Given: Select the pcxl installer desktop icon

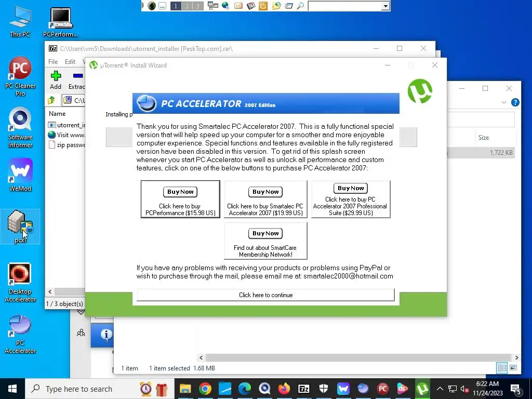Looking at the screenshot, I should coord(20,227).
